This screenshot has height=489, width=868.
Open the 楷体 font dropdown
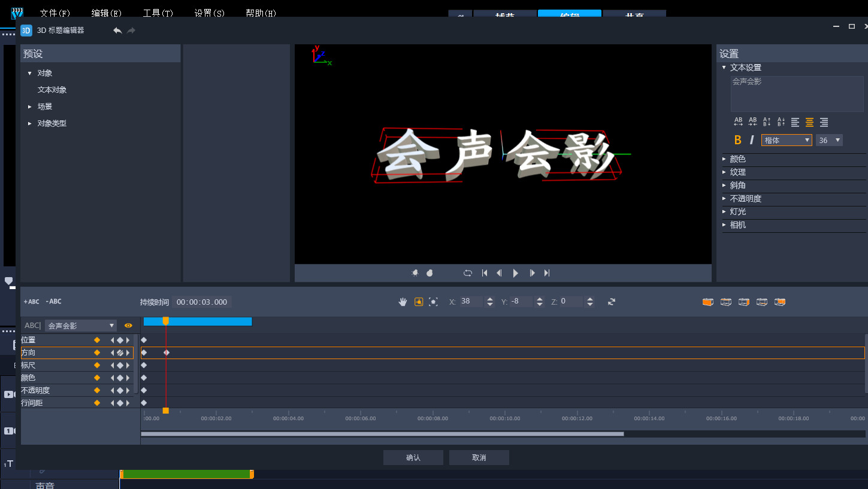tap(787, 140)
